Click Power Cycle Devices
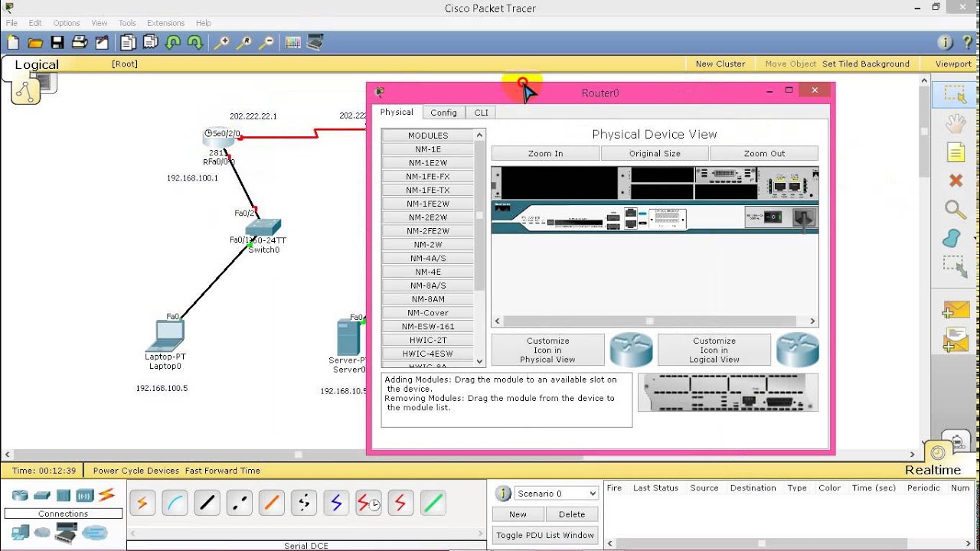Image resolution: width=980 pixels, height=551 pixels. tap(136, 471)
